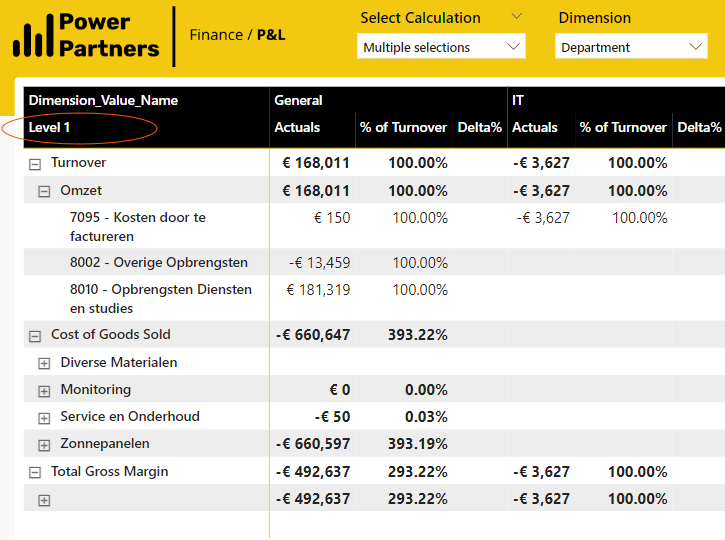Screen dimensions: 725x540
Task: Click the Level 1 column header
Action: point(49,128)
